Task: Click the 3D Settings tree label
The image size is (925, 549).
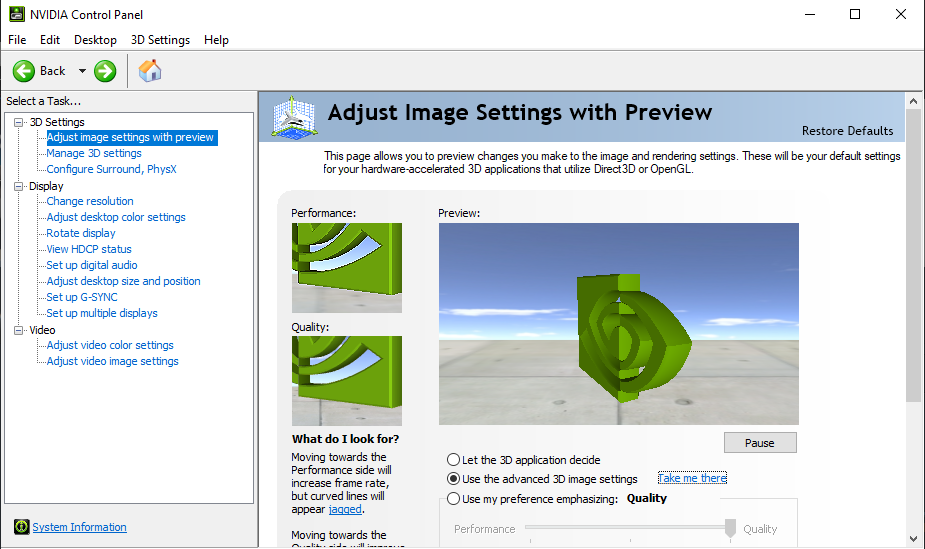Action: tap(57, 122)
